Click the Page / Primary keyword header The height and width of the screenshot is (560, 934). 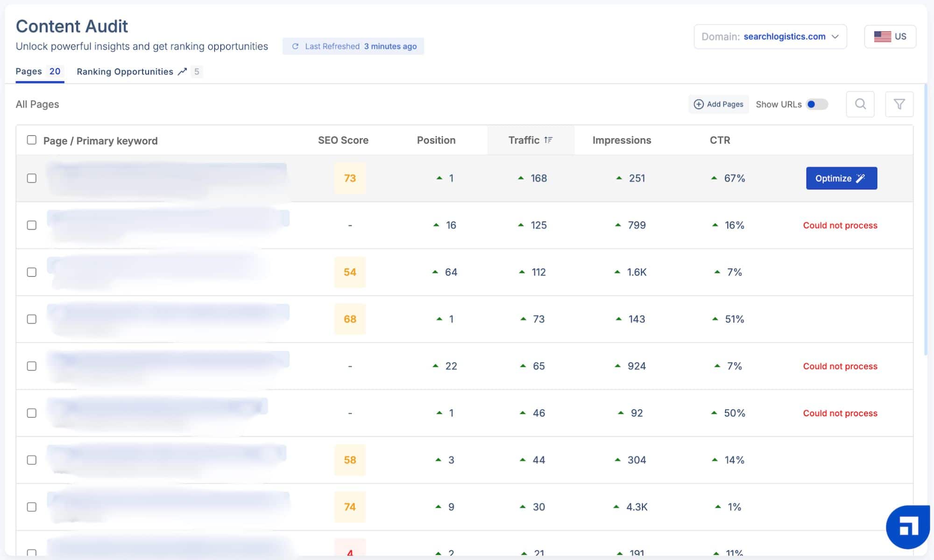(100, 140)
